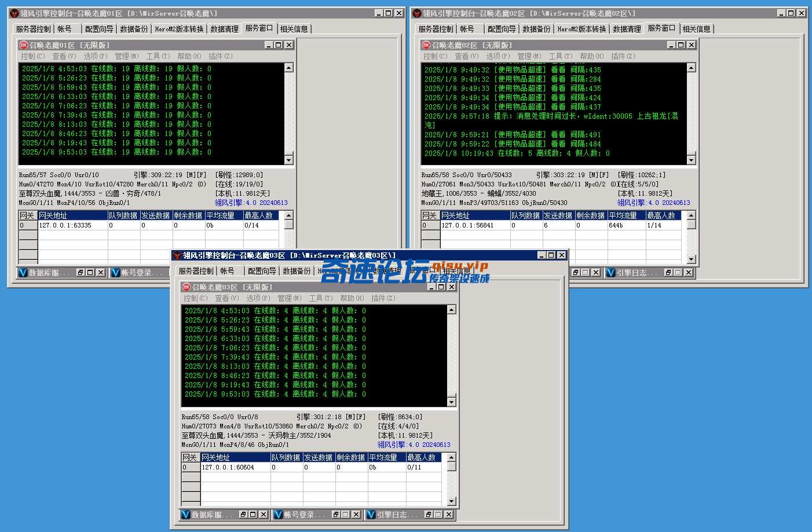Image resolution: width=812 pixels, height=532 pixels.
Task: Restore the minimized 引擎日志 window in 02区
Action: click(x=668, y=273)
